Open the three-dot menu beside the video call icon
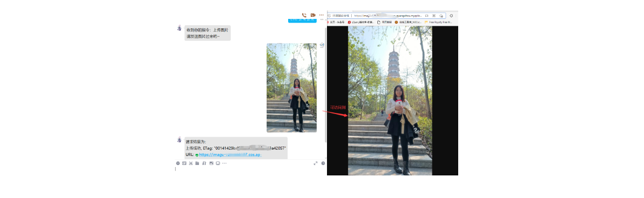This screenshot has height=198, width=644. [321, 15]
